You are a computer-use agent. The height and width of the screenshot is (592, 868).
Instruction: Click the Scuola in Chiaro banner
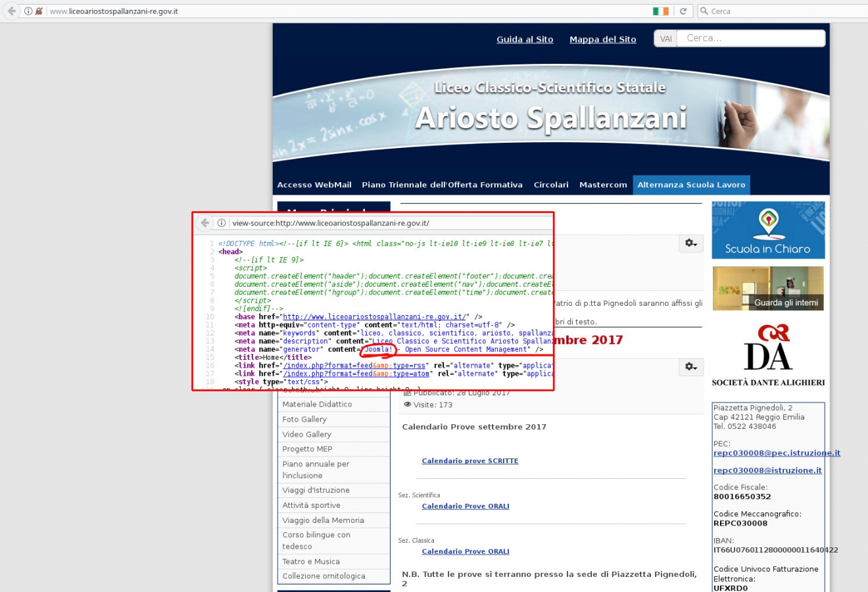[x=768, y=230]
